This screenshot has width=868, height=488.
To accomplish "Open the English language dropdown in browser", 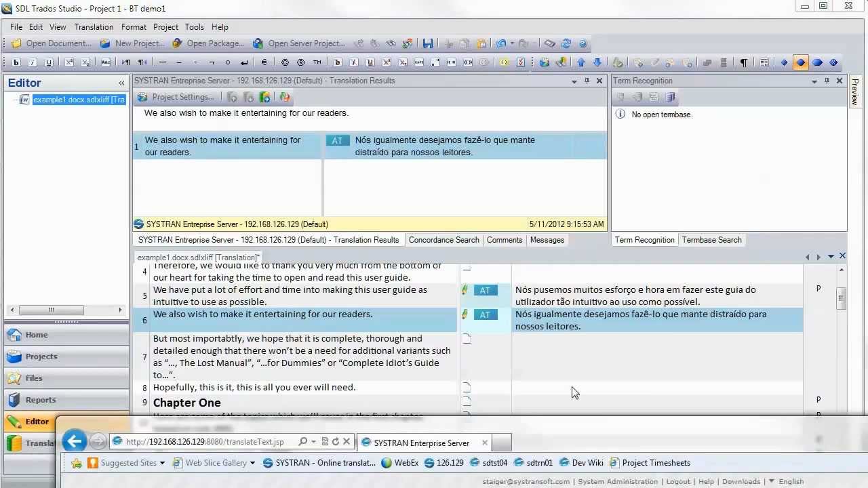I will click(785, 481).
